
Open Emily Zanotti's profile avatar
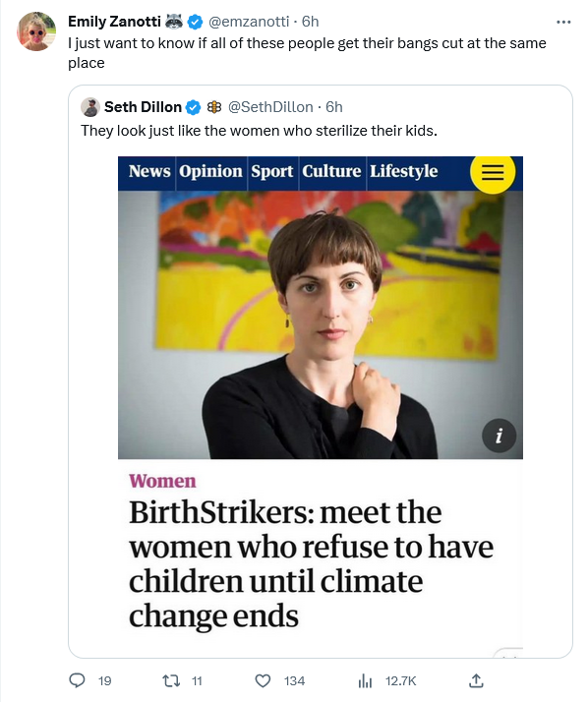[36, 31]
